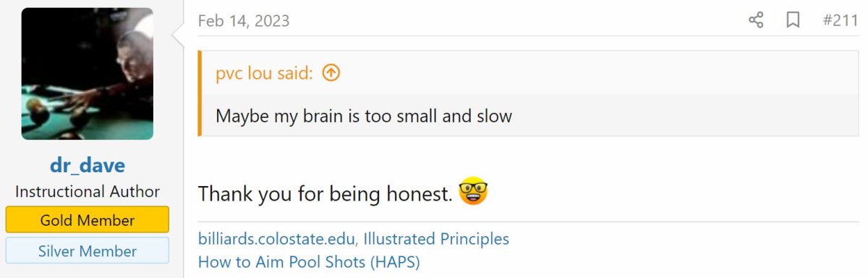This screenshot has width=868, height=278.
Task: Open the Illustrated Principles link
Action: (436, 239)
